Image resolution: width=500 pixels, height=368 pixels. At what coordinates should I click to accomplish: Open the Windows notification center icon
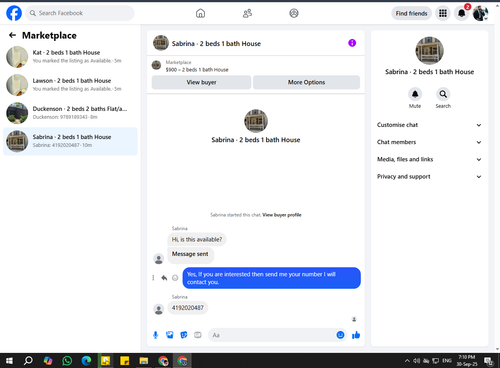[489, 361]
